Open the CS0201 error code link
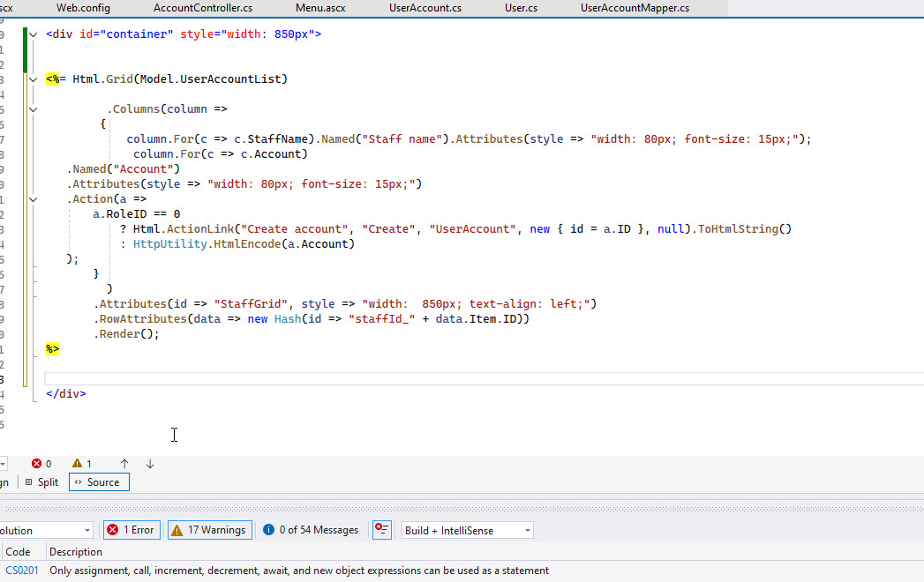Screen dimensions: 924x582 point(22,571)
